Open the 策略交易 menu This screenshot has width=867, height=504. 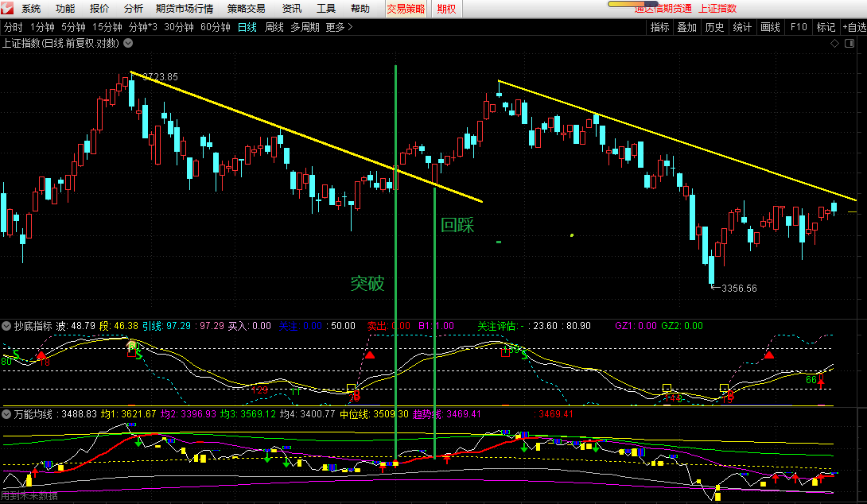click(x=246, y=9)
